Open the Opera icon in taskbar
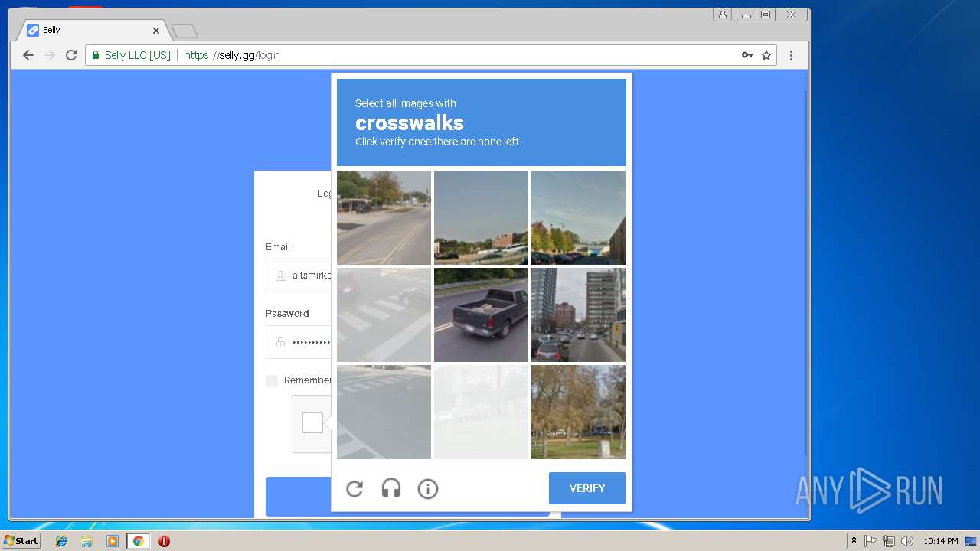980x551 pixels. tap(164, 541)
